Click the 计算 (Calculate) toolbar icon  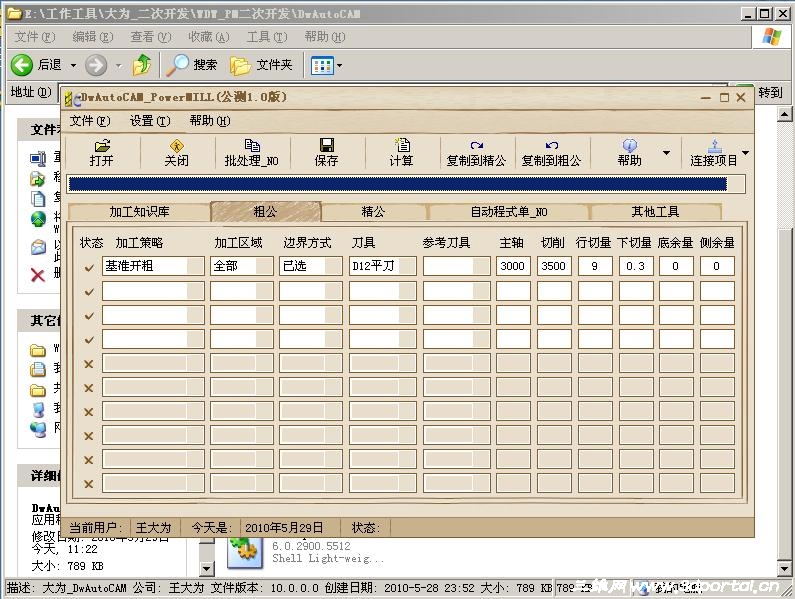402,146
